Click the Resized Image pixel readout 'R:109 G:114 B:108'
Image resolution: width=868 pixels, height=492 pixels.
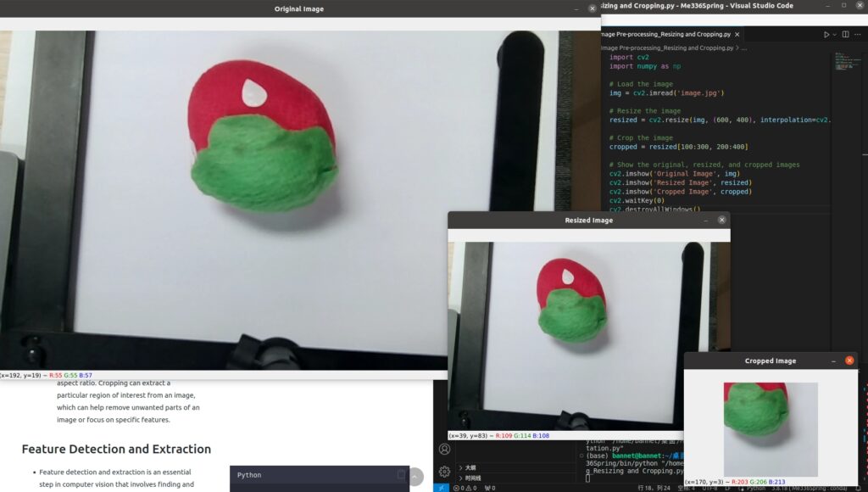(x=522, y=435)
